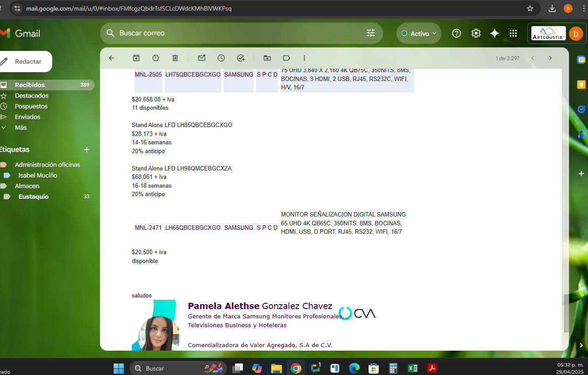This screenshot has width=588, height=375.
Task: Bookmark page with star icon
Action: click(530, 8)
